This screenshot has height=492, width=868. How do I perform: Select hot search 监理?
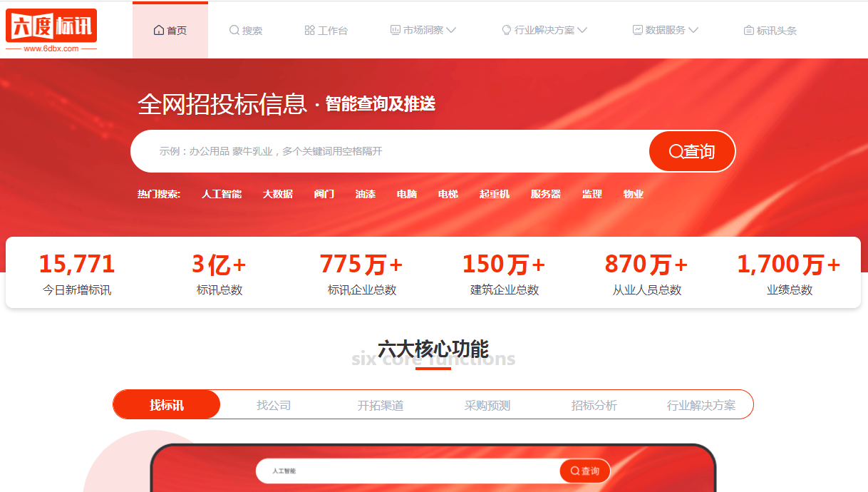click(592, 194)
